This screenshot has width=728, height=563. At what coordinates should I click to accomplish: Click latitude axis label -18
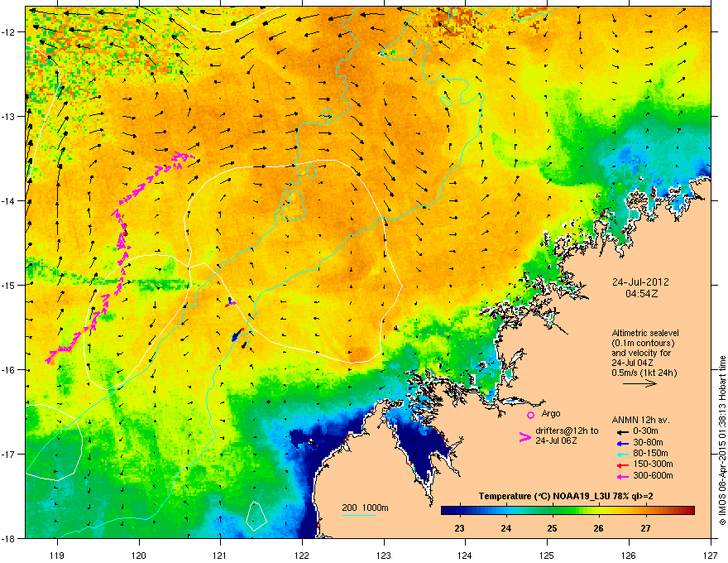pyautogui.click(x=9, y=538)
